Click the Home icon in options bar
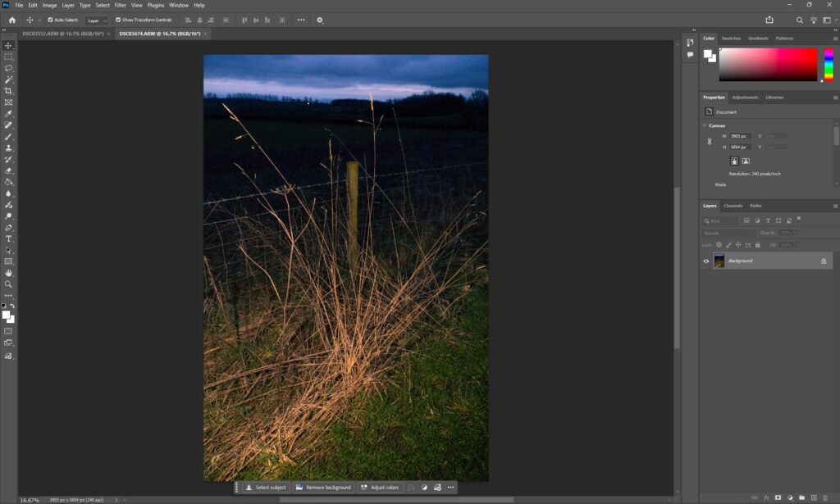This screenshot has width=840, height=504. click(x=11, y=20)
